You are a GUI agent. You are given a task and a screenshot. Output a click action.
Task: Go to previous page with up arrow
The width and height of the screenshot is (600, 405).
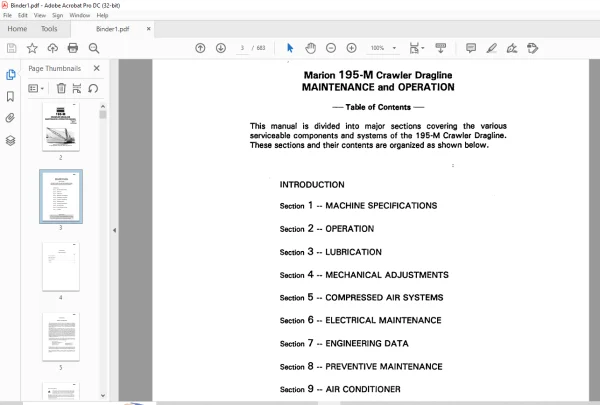coord(200,48)
